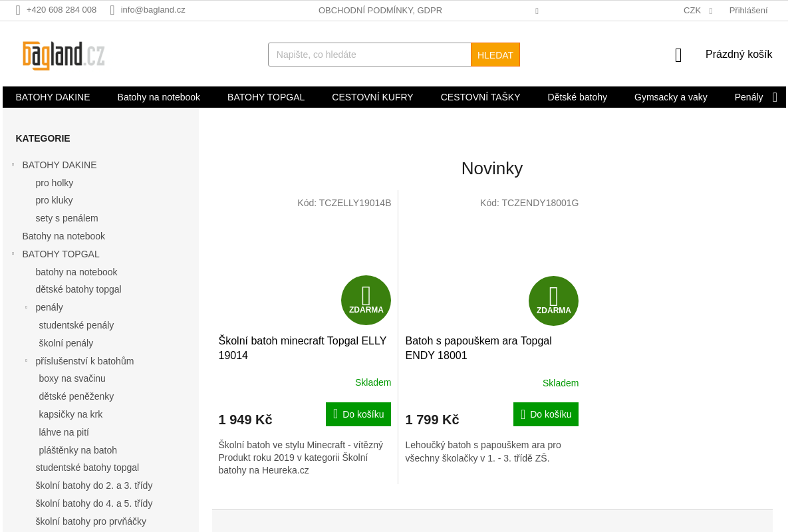
Task: Select 'láhve na pití' item
Action: (64, 432)
